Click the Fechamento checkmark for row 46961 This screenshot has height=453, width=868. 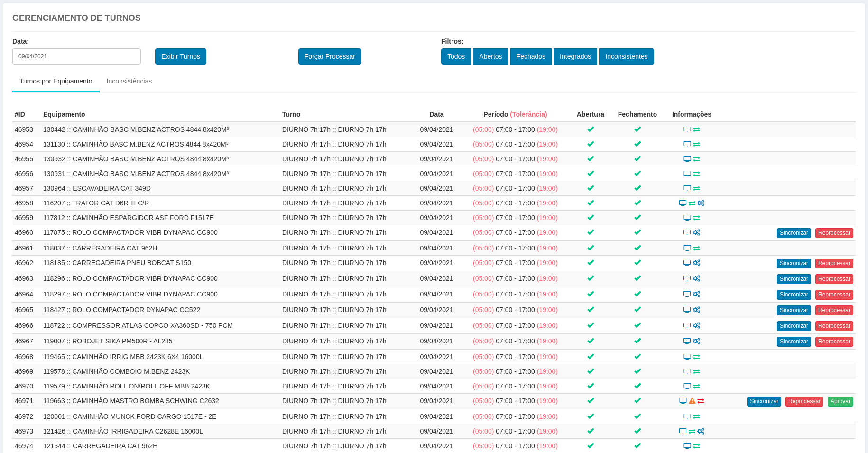[x=637, y=248]
